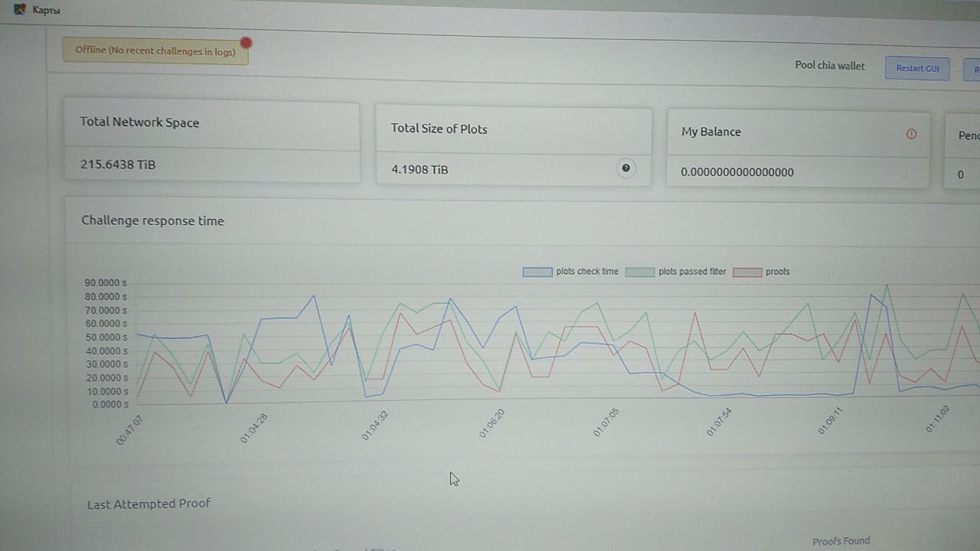Click the 00:47:07 time axis label
This screenshot has width=980, height=551.
pyautogui.click(x=130, y=429)
